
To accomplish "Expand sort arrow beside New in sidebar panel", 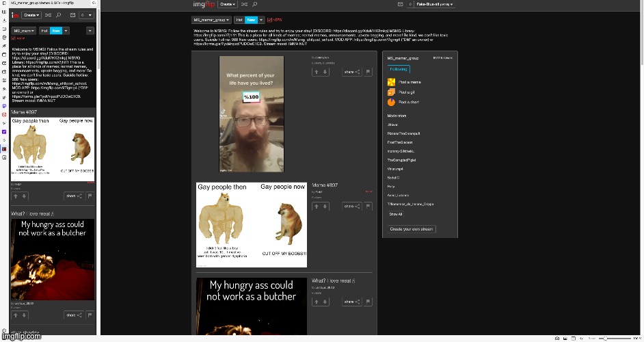I will [66, 31].
